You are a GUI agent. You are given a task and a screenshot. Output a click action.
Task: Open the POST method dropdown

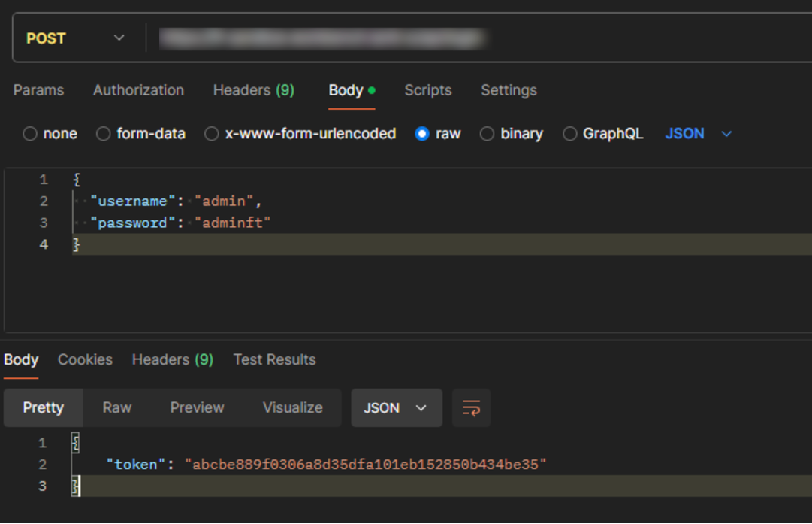75,38
